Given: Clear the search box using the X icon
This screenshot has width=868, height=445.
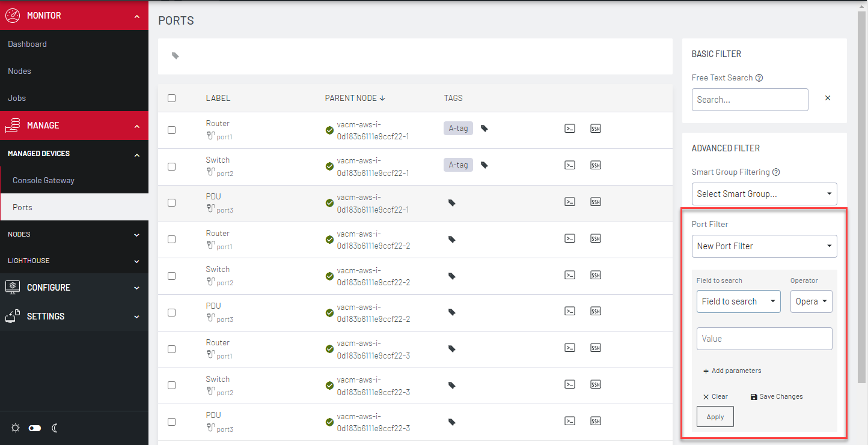Looking at the screenshot, I should pyautogui.click(x=827, y=97).
